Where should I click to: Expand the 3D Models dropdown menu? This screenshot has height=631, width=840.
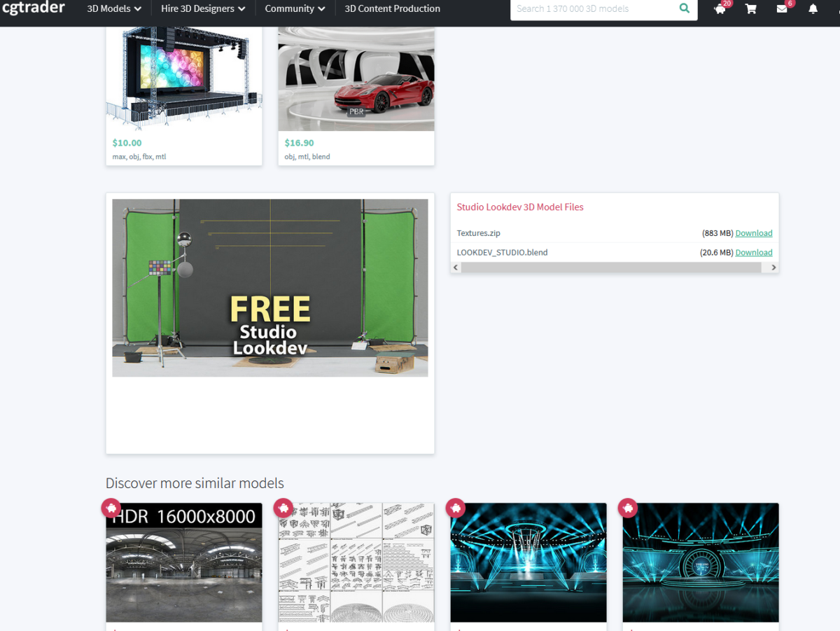pyautogui.click(x=114, y=9)
